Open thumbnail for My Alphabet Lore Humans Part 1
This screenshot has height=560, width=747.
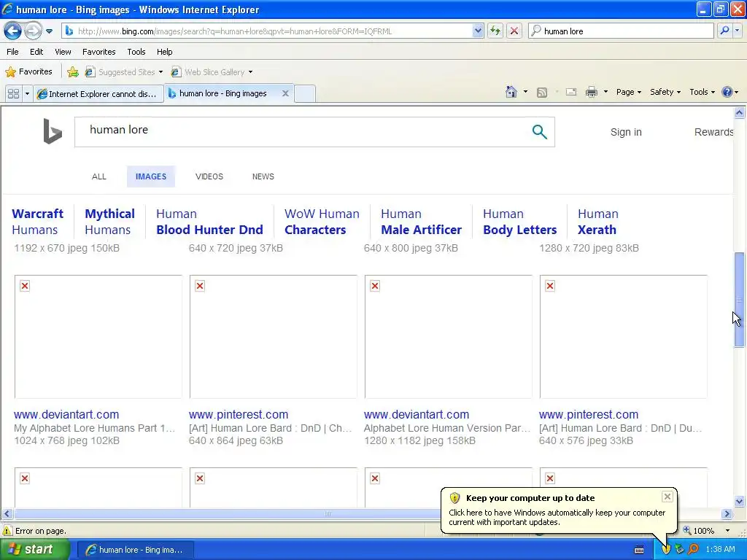(98, 336)
